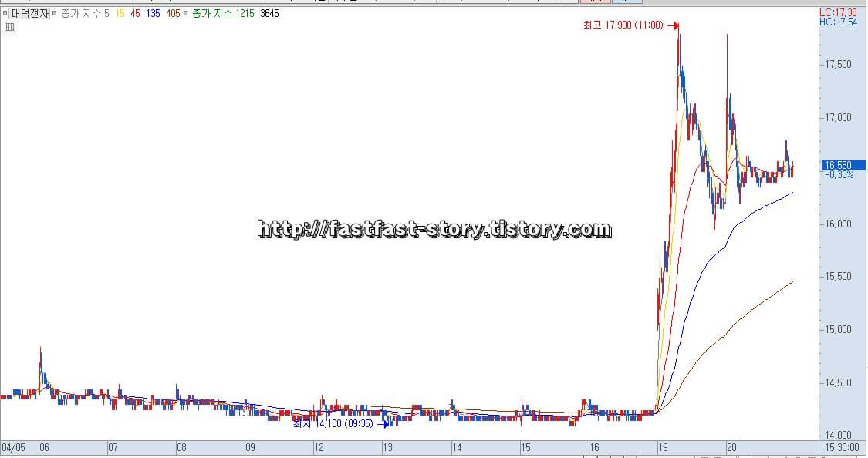Click the 15 date axis label
Image resolution: width=868 pixels, height=458 pixels.
pos(525,447)
